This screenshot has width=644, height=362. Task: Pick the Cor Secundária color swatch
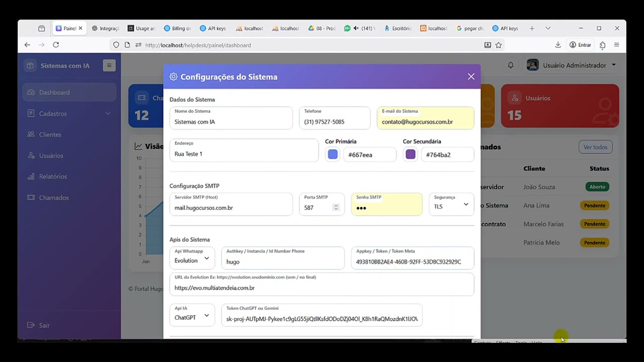(411, 155)
